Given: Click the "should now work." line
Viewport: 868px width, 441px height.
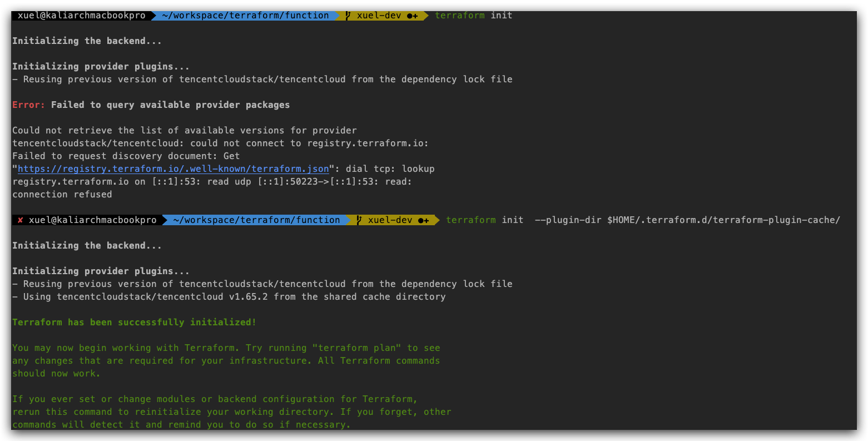Looking at the screenshot, I should [x=56, y=374].
